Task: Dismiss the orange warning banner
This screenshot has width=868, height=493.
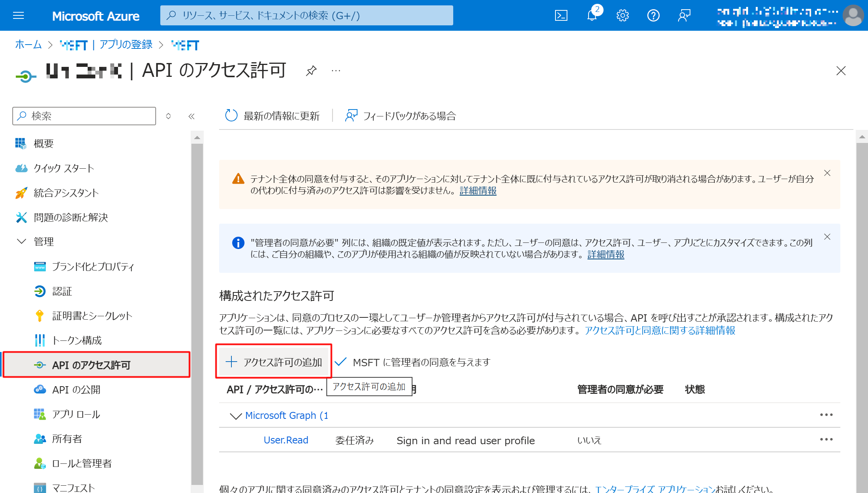Action: [827, 173]
